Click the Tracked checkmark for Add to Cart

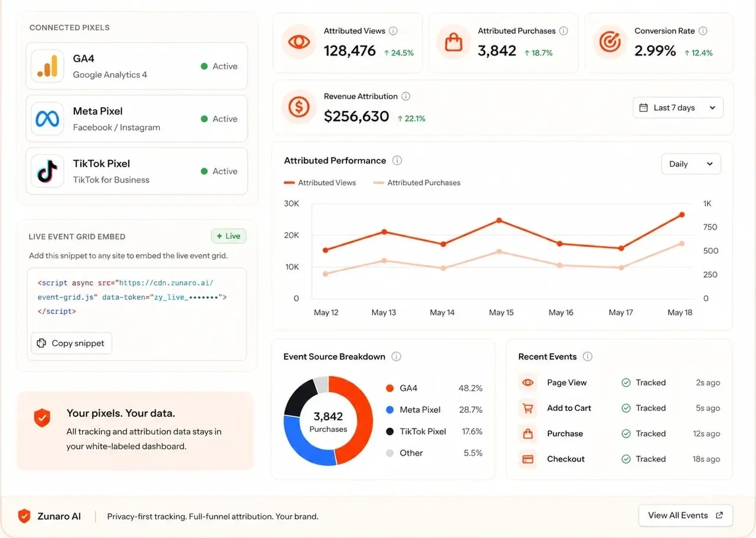[626, 408]
